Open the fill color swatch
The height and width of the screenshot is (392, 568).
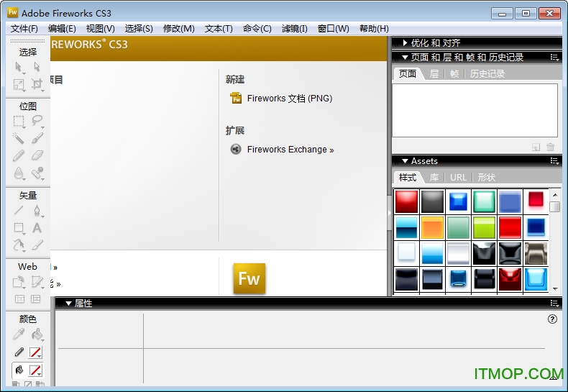[x=35, y=370]
